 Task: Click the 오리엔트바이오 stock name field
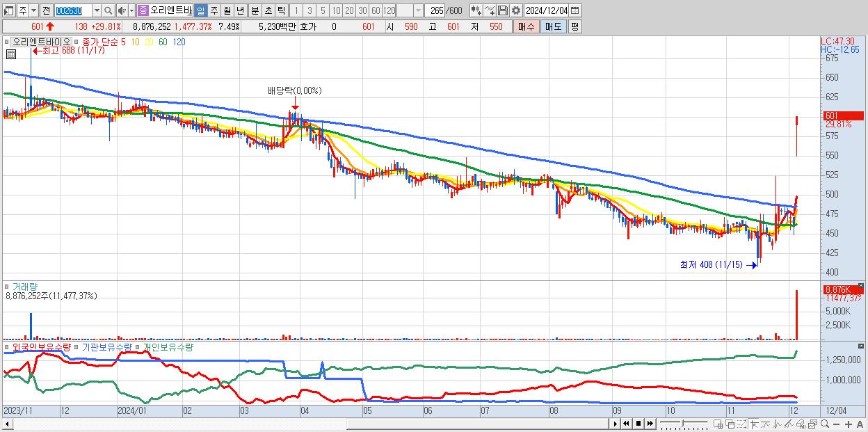click(x=170, y=10)
